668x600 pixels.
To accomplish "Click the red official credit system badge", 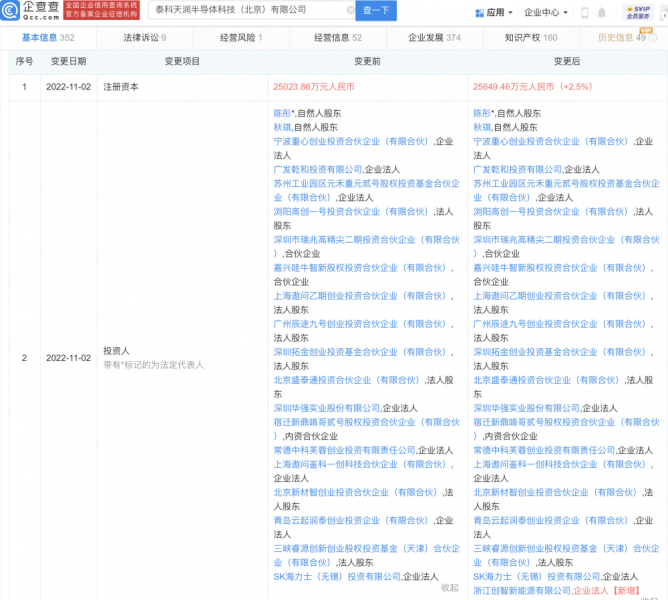I will (101, 11).
